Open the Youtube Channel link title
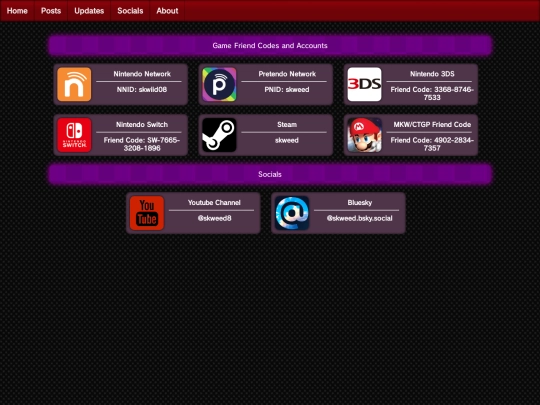 [214, 203]
